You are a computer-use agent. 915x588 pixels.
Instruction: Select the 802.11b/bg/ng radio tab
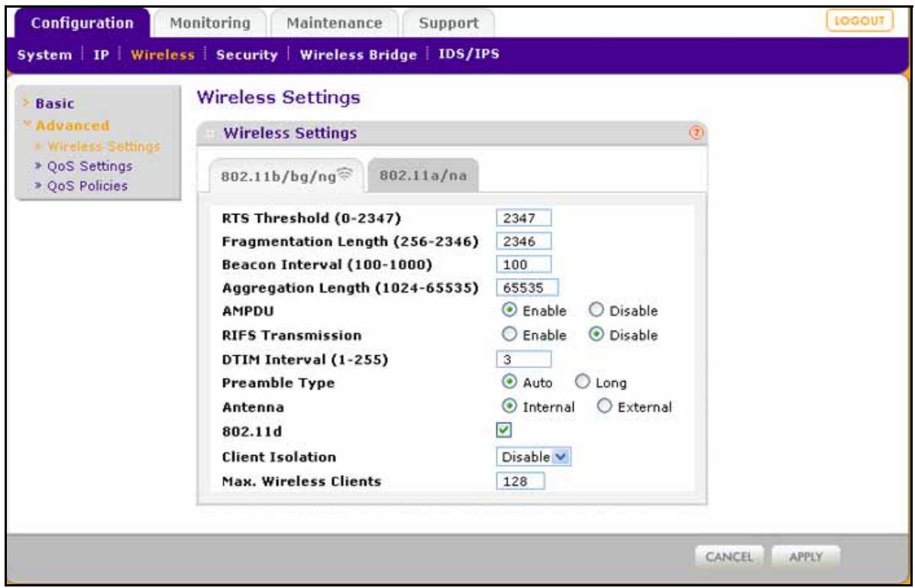[x=286, y=176]
